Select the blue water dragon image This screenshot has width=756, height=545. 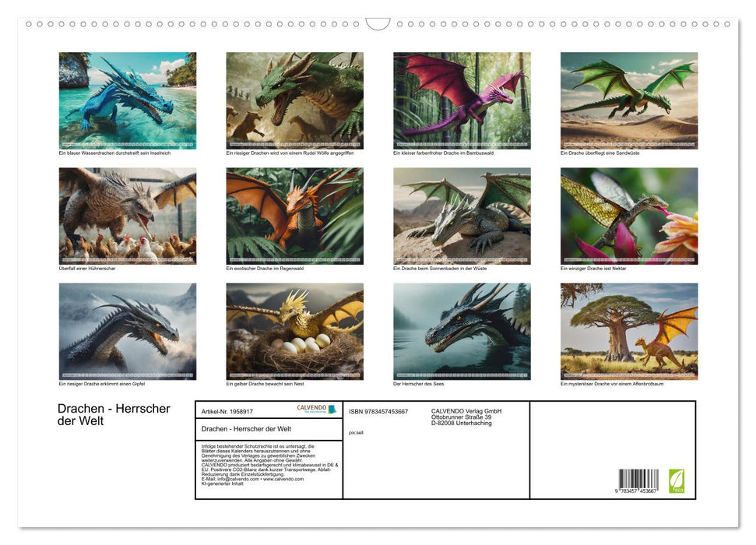[x=128, y=99]
